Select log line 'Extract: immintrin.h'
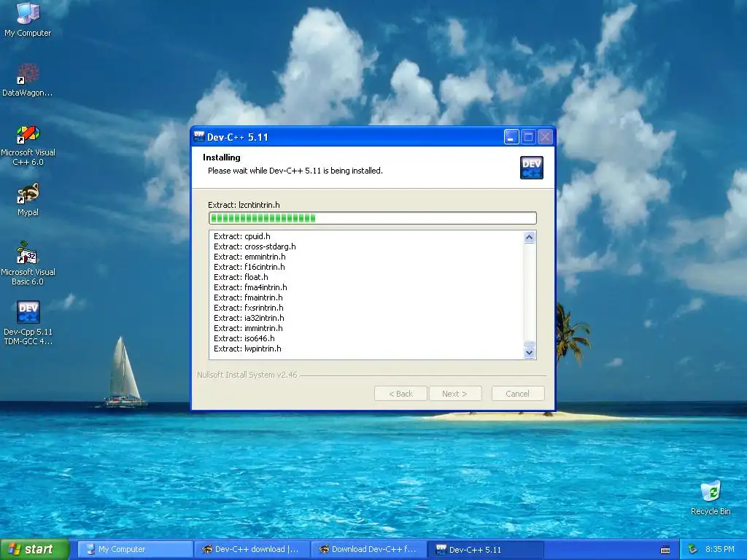This screenshot has width=747, height=560. 248,329
